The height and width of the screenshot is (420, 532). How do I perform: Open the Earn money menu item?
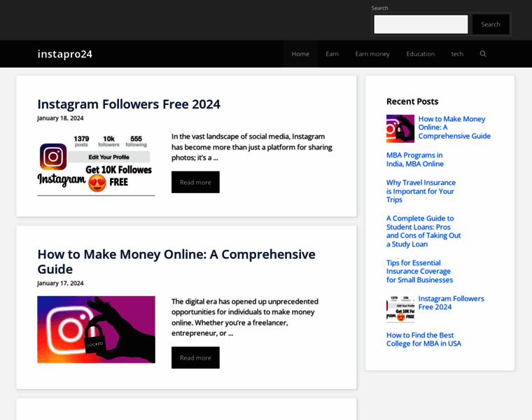pyautogui.click(x=372, y=54)
